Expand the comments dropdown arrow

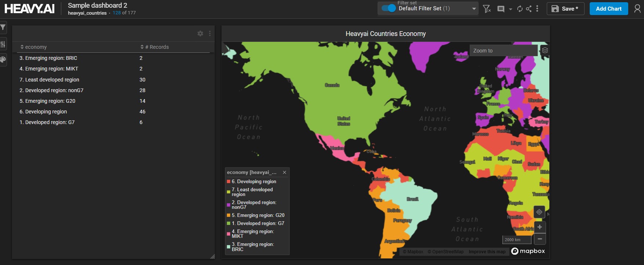pyautogui.click(x=510, y=9)
